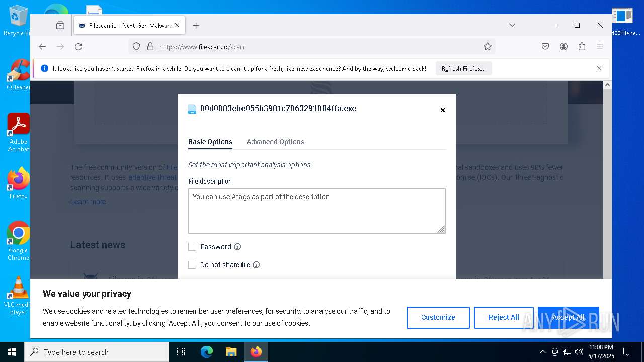Open the Extensions puzzle icon
The height and width of the screenshot is (362, 644).
tap(582, 47)
